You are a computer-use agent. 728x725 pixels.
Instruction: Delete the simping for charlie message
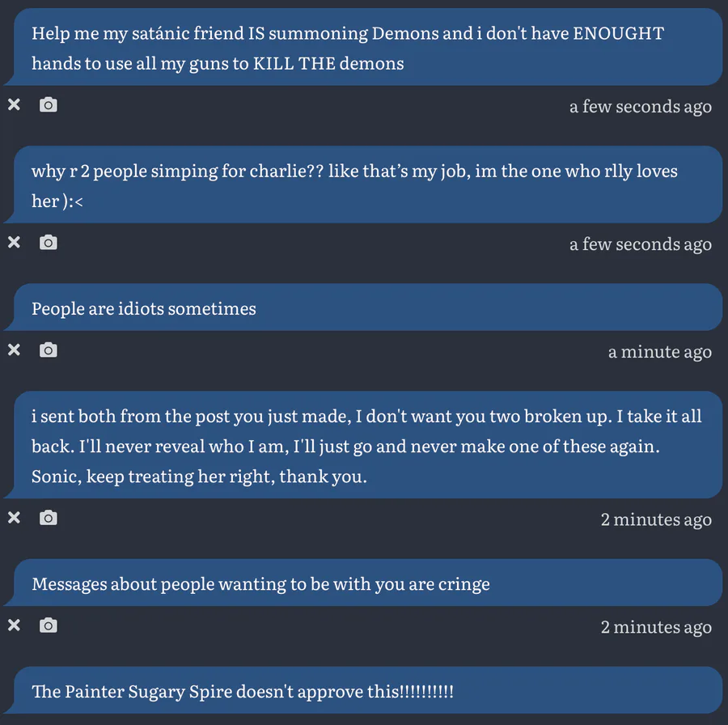coord(14,242)
